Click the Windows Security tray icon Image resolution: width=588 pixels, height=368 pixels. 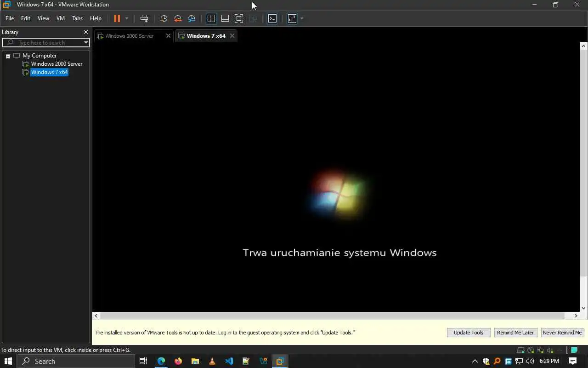(486, 361)
